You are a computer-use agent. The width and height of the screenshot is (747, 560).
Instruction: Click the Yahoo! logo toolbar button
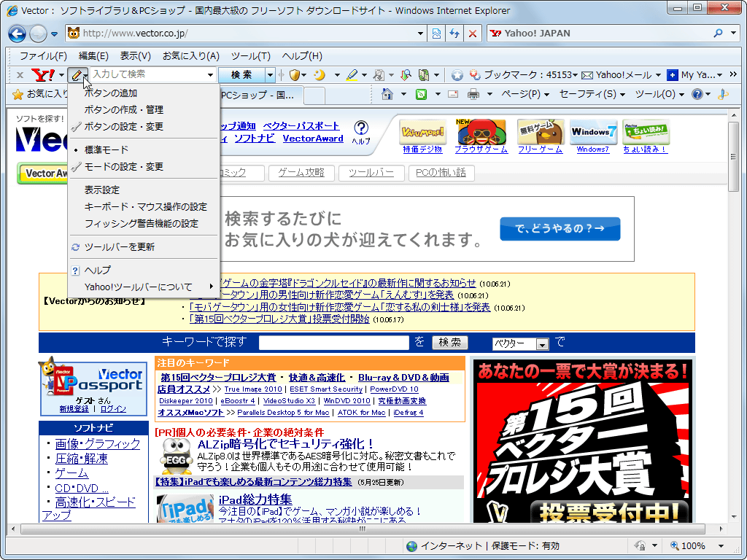point(43,75)
